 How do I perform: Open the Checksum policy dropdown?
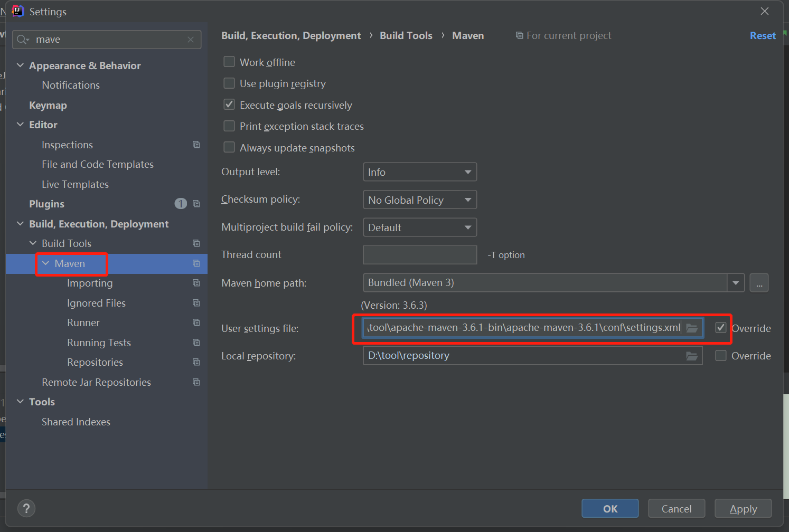click(x=420, y=200)
